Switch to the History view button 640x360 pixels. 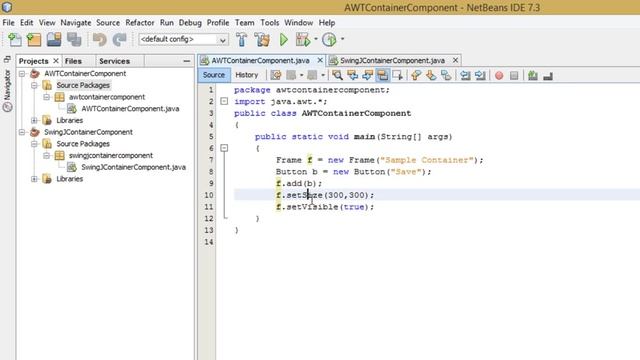pos(247,75)
